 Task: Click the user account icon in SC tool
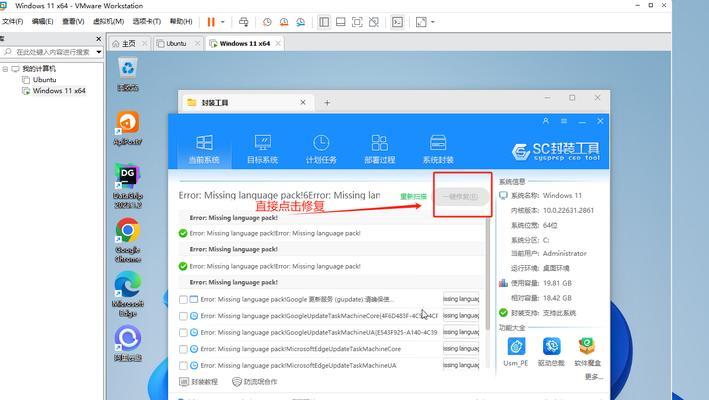tap(546, 121)
